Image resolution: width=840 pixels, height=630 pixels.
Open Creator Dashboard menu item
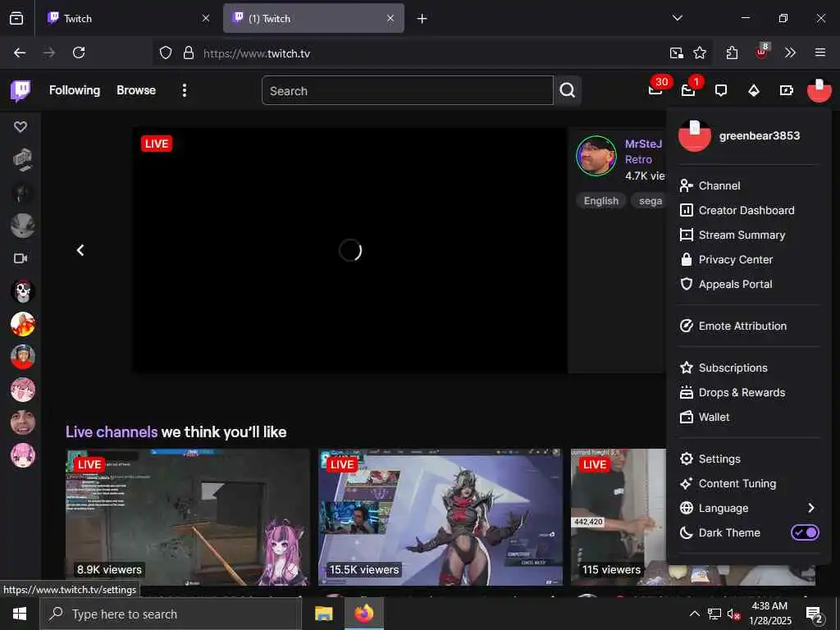point(748,210)
